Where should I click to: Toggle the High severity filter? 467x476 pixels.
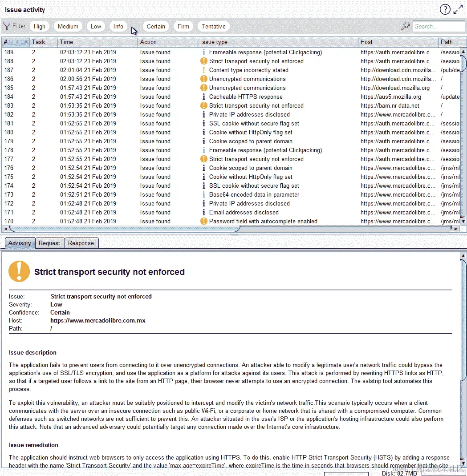pos(40,26)
